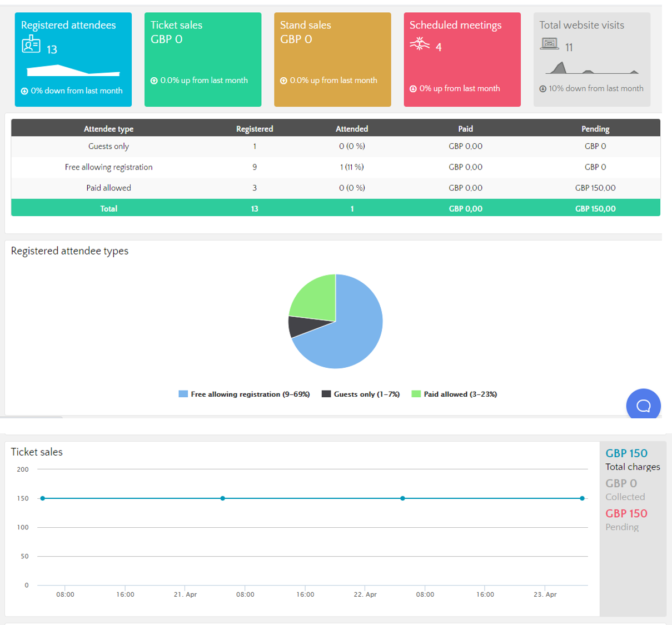Click the Ticket sales up-arrow trend icon

click(x=154, y=81)
